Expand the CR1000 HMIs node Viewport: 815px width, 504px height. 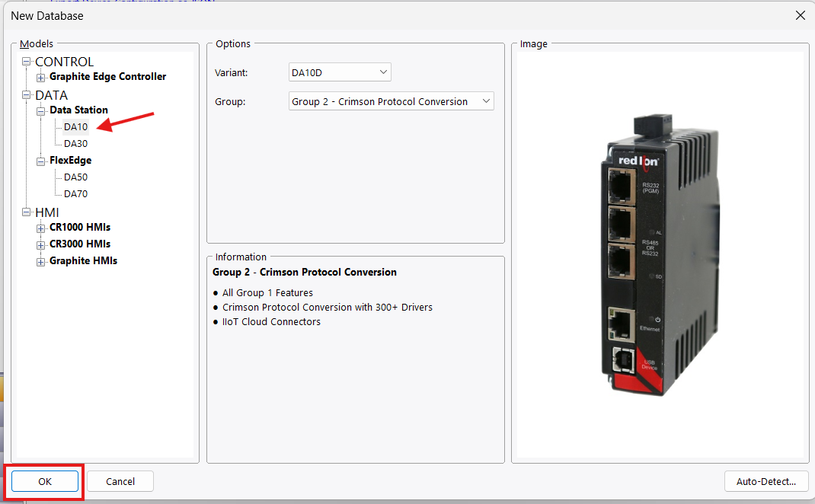coord(41,228)
